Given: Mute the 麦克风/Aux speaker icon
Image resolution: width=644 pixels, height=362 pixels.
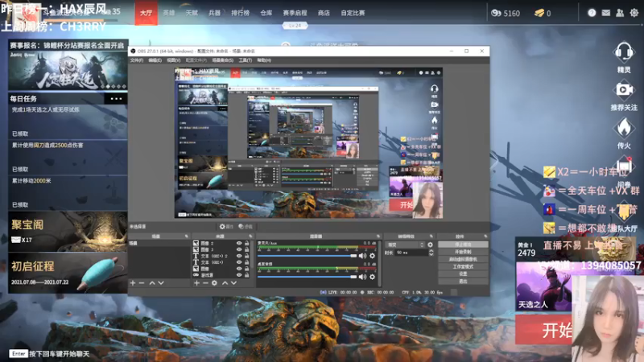Looking at the screenshot, I should [362, 256].
